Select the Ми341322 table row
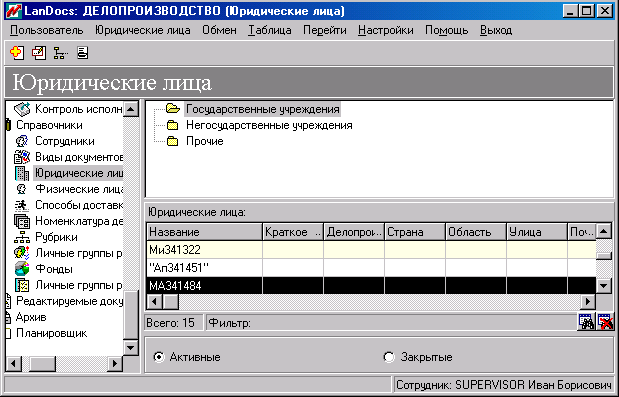 click(371, 249)
